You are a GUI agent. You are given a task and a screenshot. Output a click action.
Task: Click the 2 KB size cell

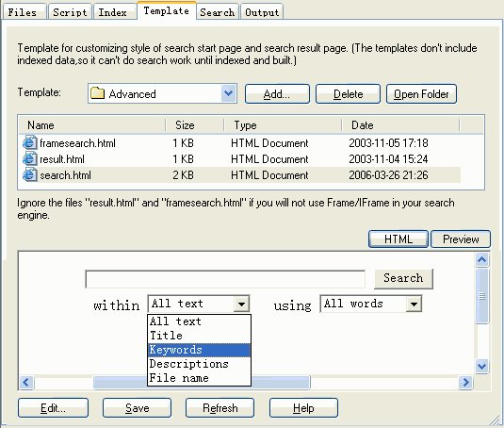pos(183,175)
